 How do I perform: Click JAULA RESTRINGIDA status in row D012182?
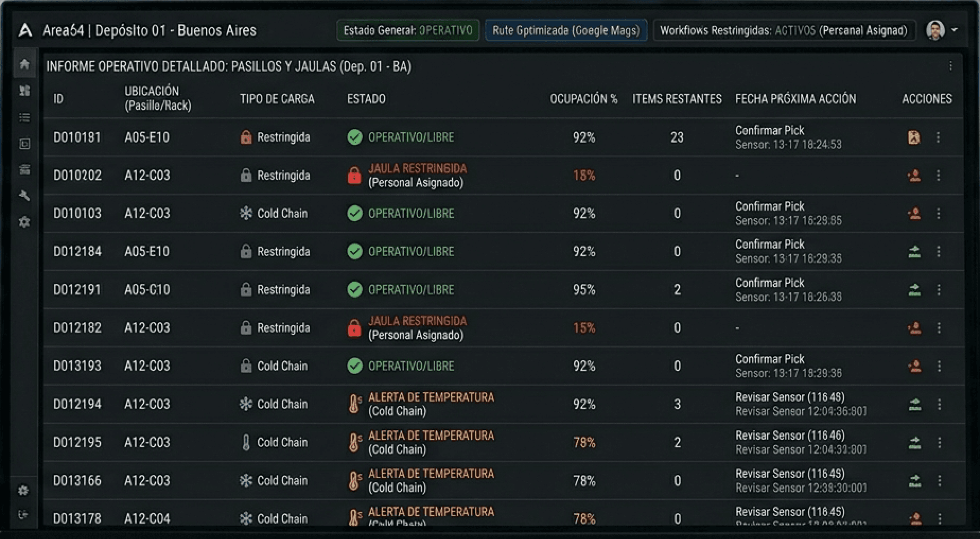[417, 321]
